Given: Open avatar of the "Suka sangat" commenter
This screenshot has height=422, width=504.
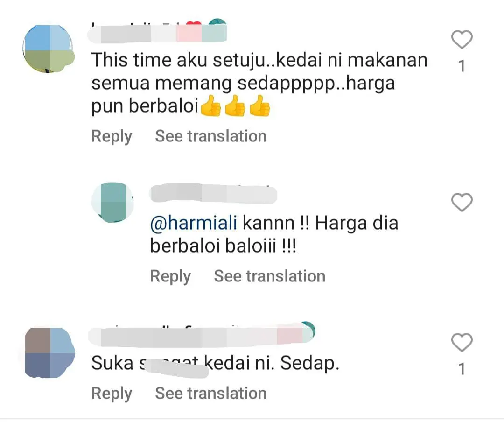Looking at the screenshot, I should coord(49,352).
